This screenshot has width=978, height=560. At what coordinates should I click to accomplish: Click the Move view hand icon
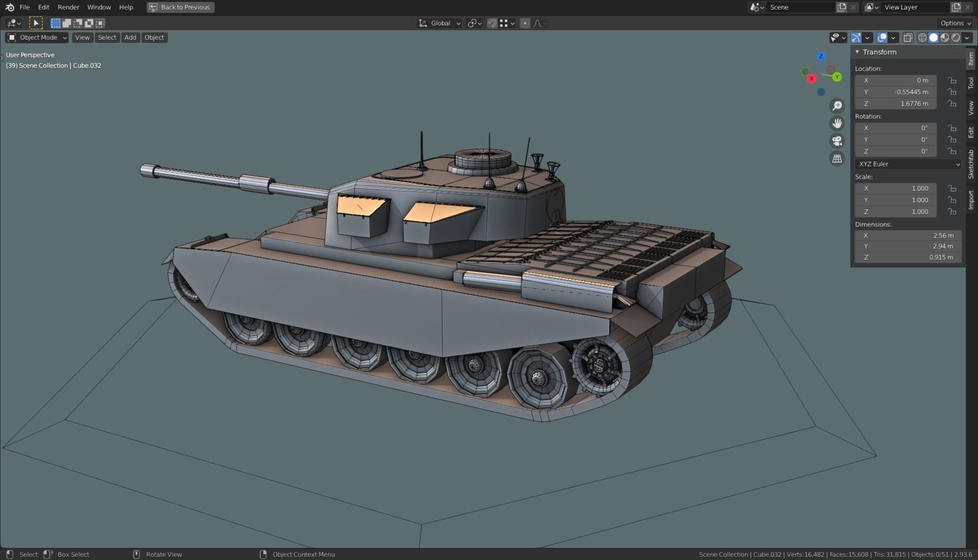(x=837, y=123)
